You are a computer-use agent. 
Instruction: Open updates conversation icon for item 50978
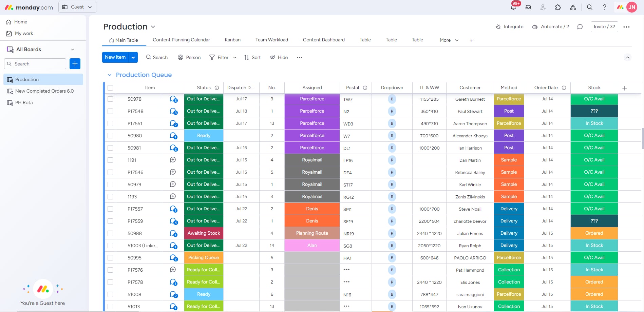pos(173,99)
